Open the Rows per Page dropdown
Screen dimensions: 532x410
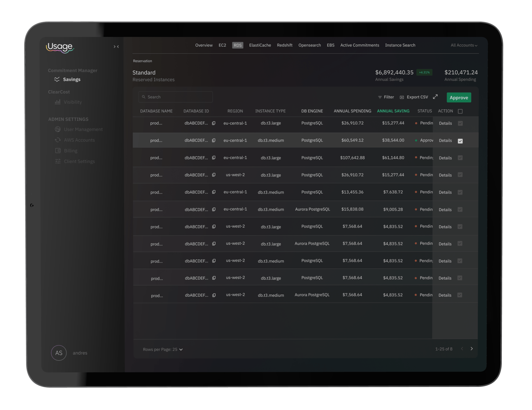(163, 349)
